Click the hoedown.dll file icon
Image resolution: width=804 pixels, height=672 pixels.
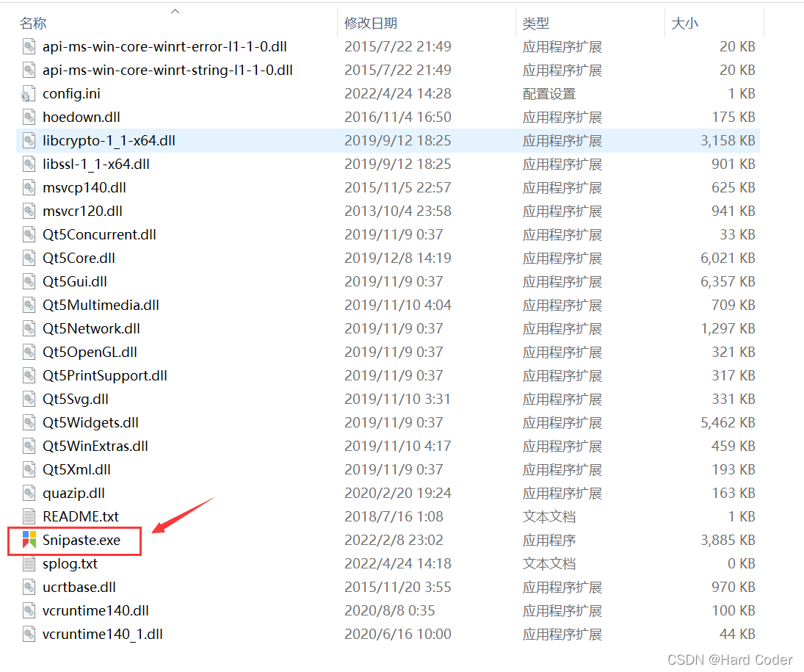tap(29, 118)
